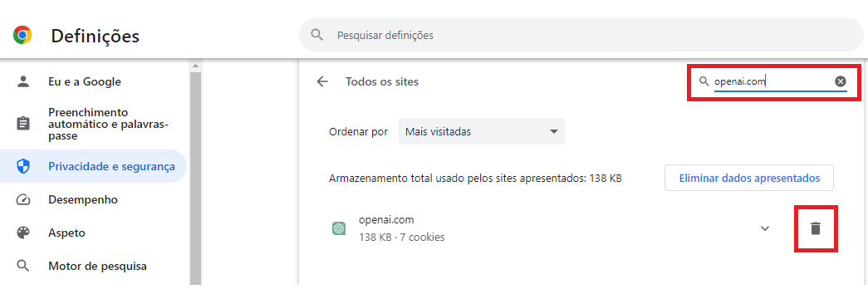
Task: Go back using the left arrow
Action: pyautogui.click(x=322, y=82)
